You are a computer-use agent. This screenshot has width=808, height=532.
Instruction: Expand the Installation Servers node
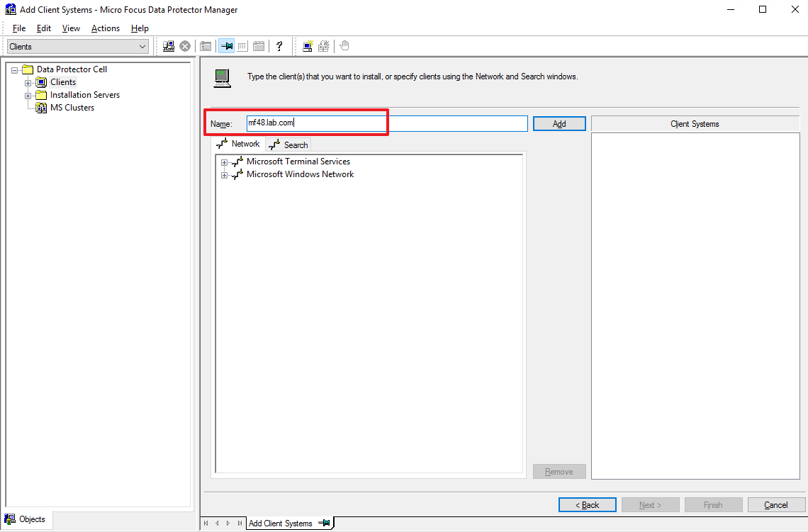click(28, 96)
